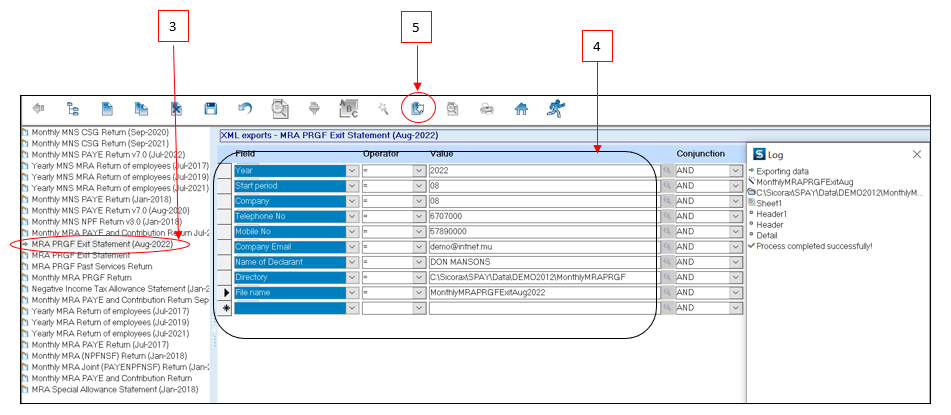
Task: Select MRA PRGF Exit Statement (Aug-2022) in list
Action: tap(102, 244)
